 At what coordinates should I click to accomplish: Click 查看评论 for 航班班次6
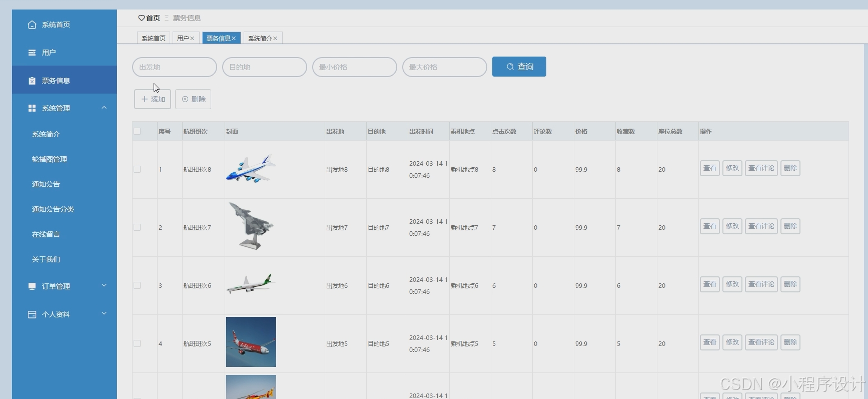(x=761, y=284)
